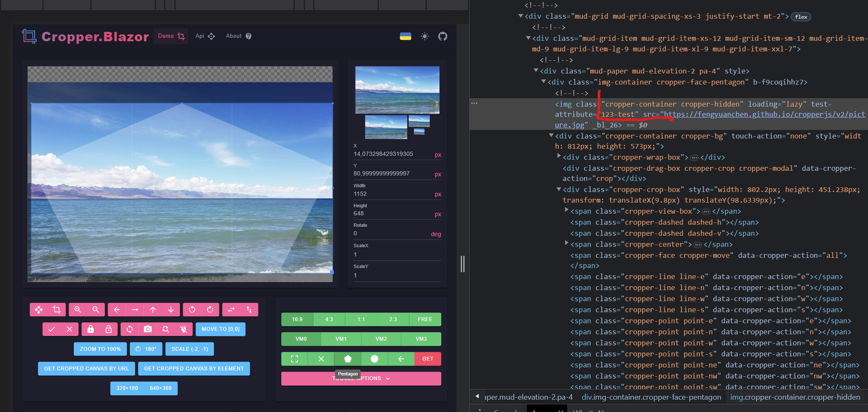
Task: Click the rotate-left icon
Action: point(192,310)
